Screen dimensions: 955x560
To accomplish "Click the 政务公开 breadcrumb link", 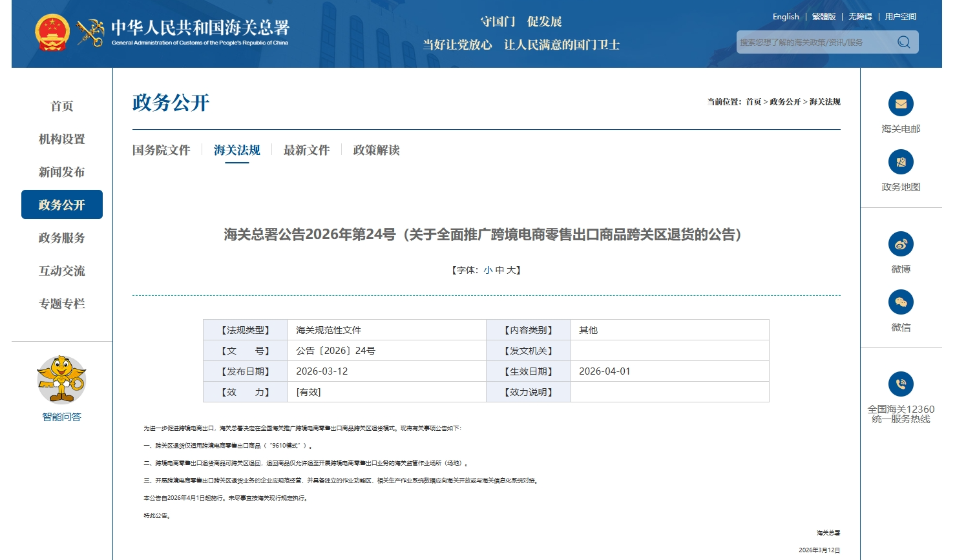I will pos(785,102).
